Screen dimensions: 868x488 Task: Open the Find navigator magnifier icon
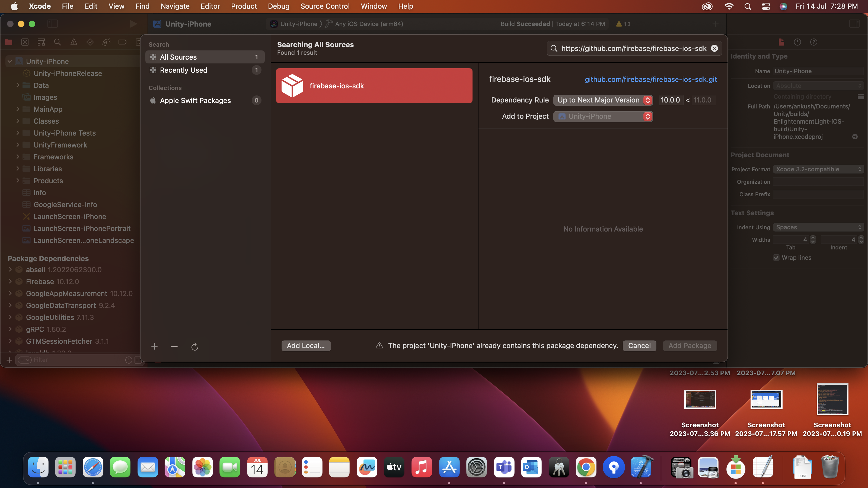(57, 42)
